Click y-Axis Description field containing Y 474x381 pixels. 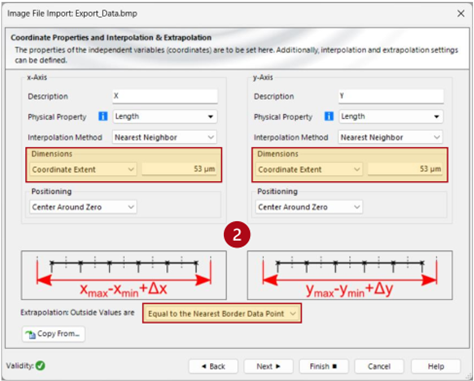pyautogui.click(x=391, y=96)
